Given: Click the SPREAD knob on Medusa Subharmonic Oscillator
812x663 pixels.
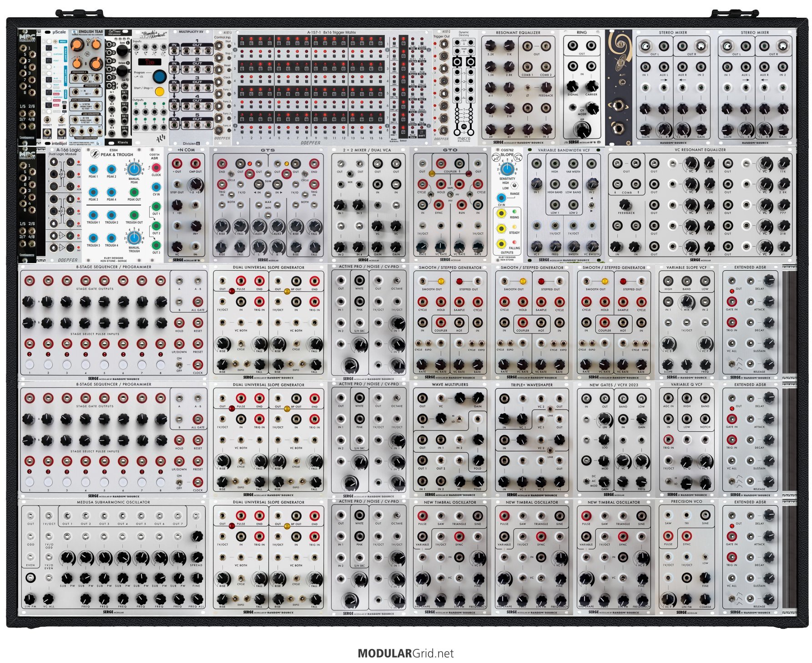Looking at the screenshot, I should (x=197, y=557).
